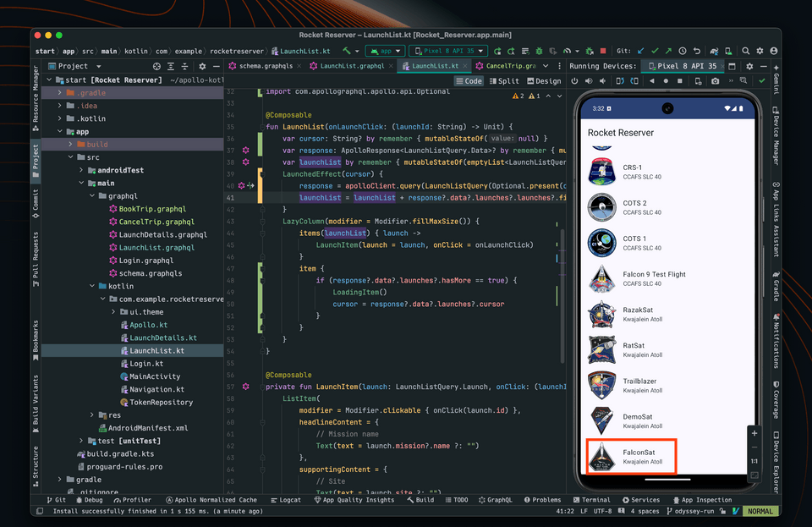Image resolution: width=812 pixels, height=527 pixels.
Task: Click the locate file target icon in Project panel
Action: (x=157, y=66)
